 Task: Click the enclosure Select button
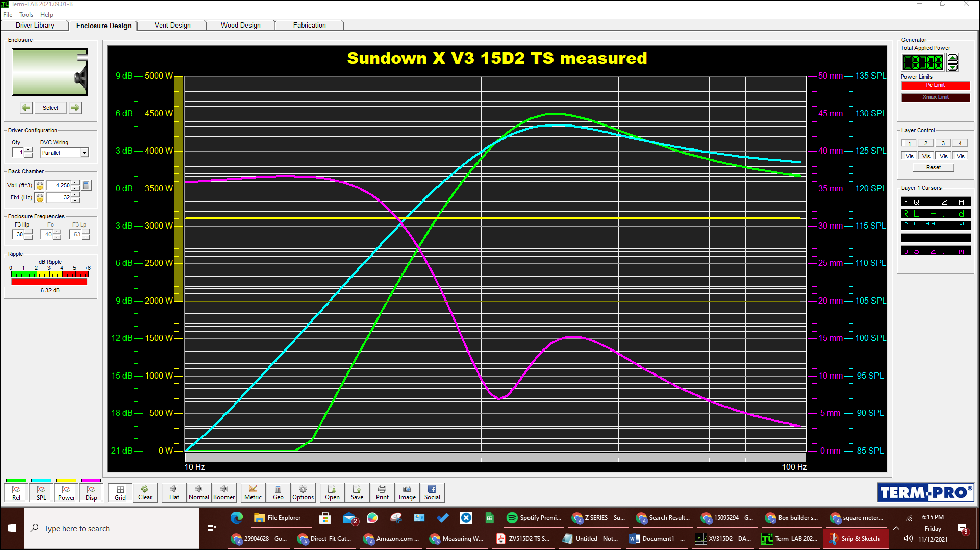[x=50, y=108]
